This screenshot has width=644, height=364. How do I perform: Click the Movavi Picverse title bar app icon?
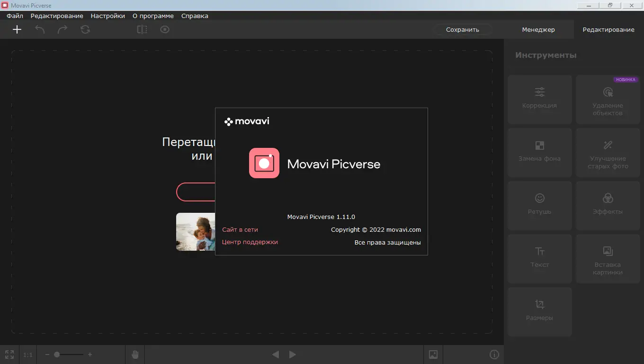click(5, 5)
